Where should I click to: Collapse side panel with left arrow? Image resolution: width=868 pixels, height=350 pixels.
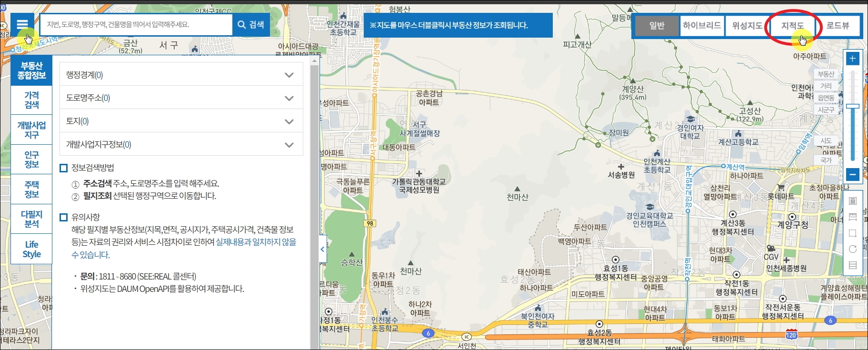pos(323,249)
